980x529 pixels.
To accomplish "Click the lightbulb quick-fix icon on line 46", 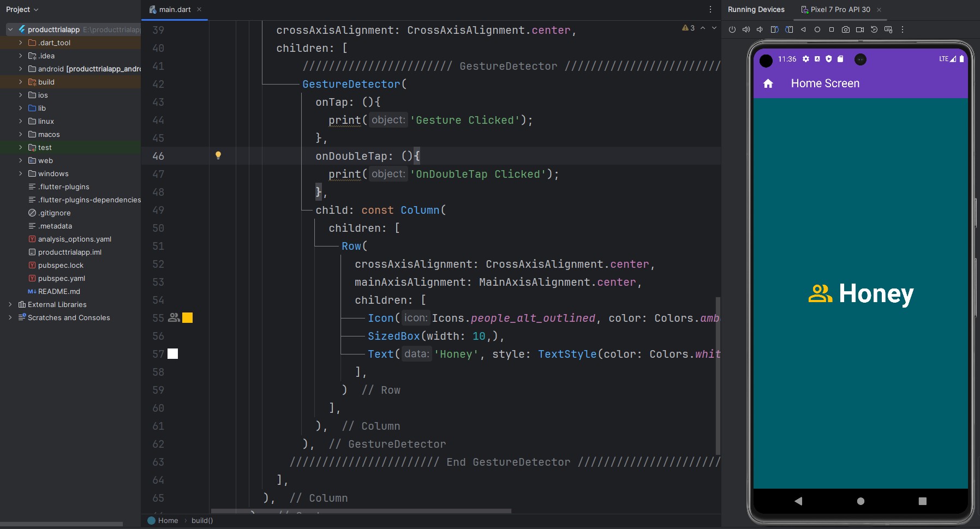I will pyautogui.click(x=218, y=155).
